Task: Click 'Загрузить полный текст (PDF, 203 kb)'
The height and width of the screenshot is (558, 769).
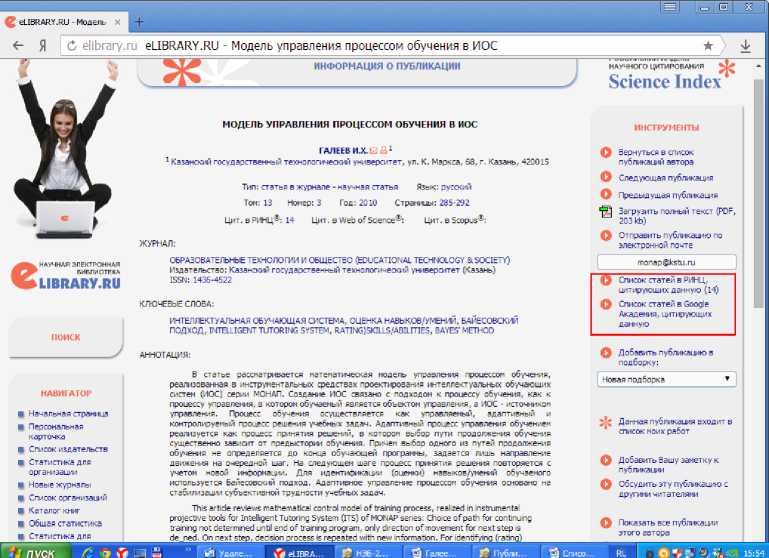Action: [677, 216]
